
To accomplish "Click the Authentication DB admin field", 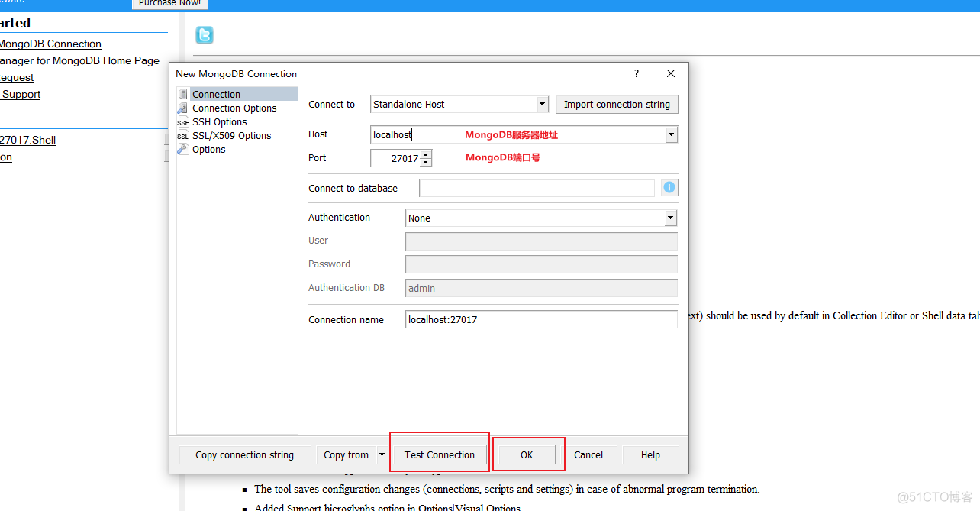I will (x=541, y=288).
